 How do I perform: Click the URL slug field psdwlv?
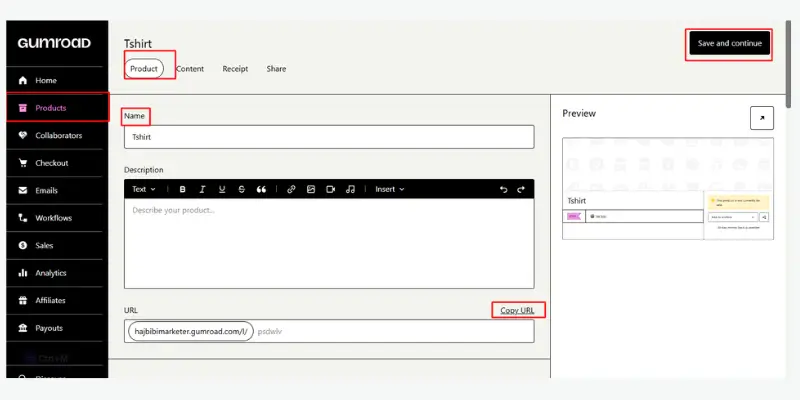pos(393,332)
